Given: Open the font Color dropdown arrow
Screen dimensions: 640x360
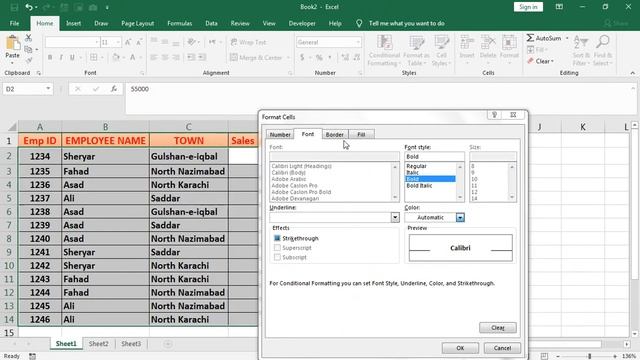Looking at the screenshot, I should click(460, 218).
